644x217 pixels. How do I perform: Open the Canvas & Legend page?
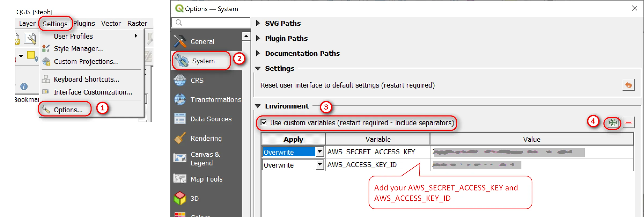207,159
